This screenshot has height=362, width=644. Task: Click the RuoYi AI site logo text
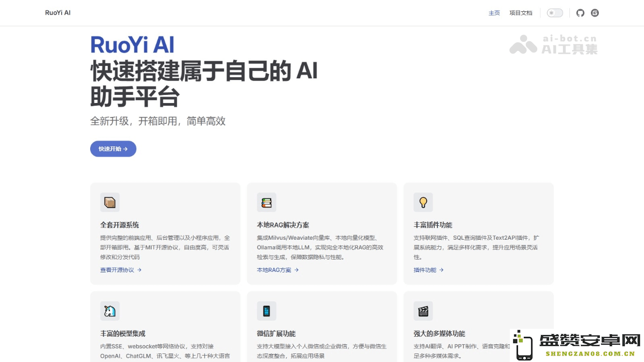[x=58, y=13]
